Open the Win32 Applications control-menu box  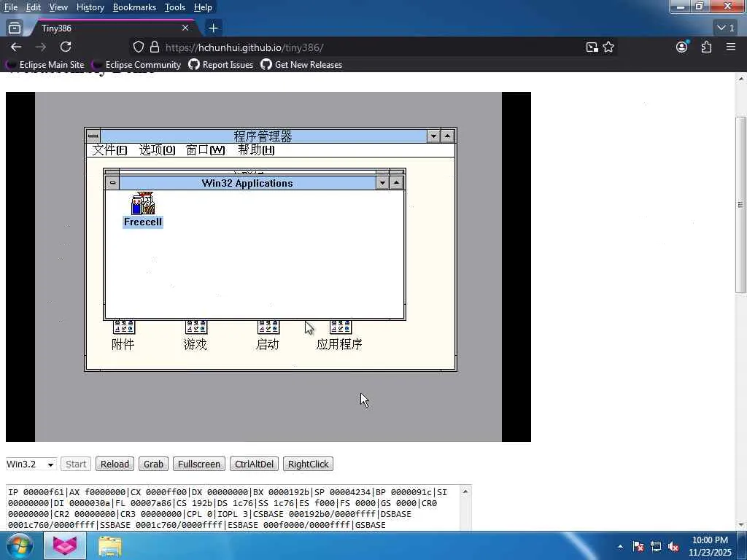coord(112,183)
